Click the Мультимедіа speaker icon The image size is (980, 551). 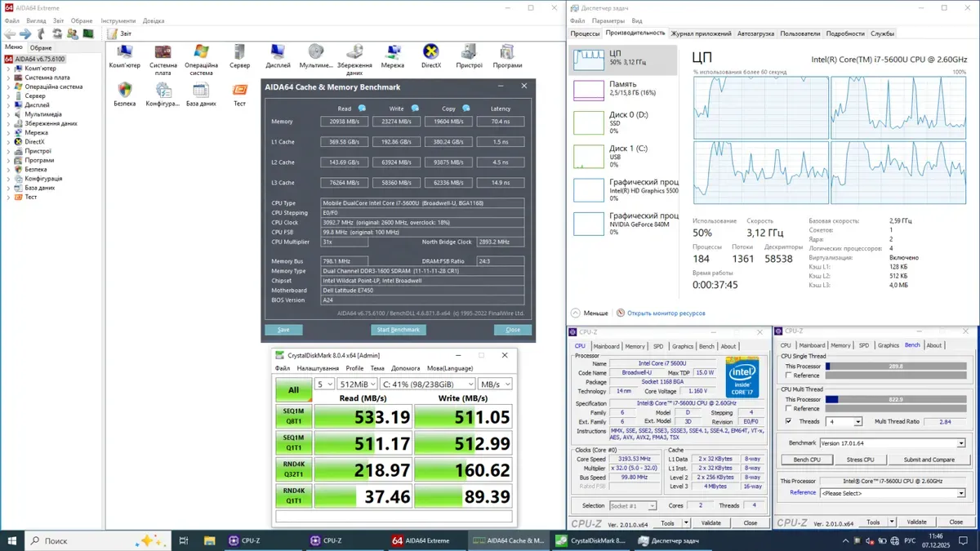coord(315,53)
